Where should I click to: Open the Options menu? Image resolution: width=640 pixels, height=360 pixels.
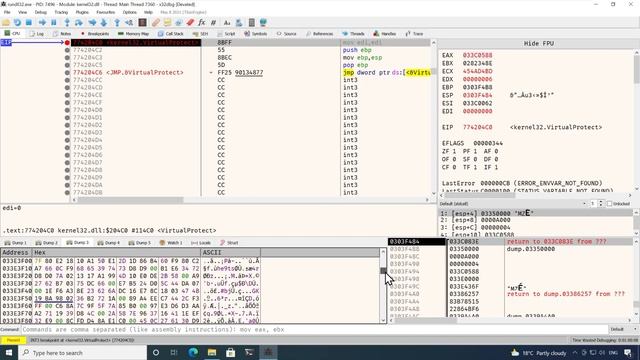point(129,12)
